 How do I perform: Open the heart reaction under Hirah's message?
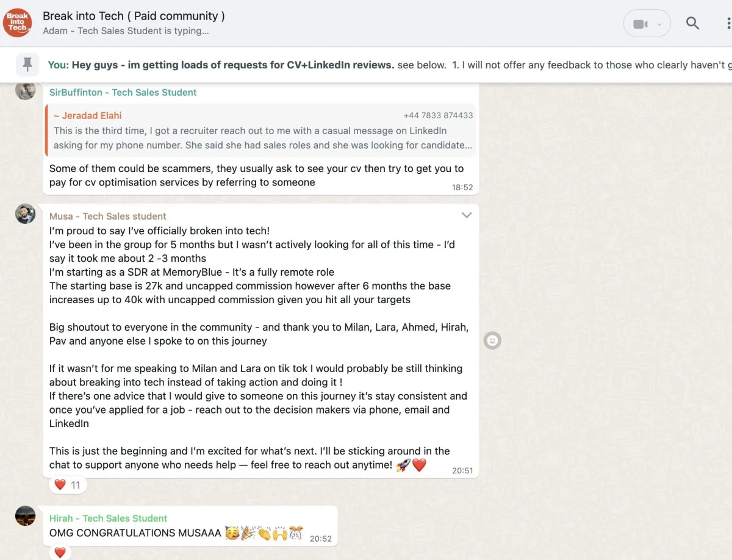(x=60, y=553)
